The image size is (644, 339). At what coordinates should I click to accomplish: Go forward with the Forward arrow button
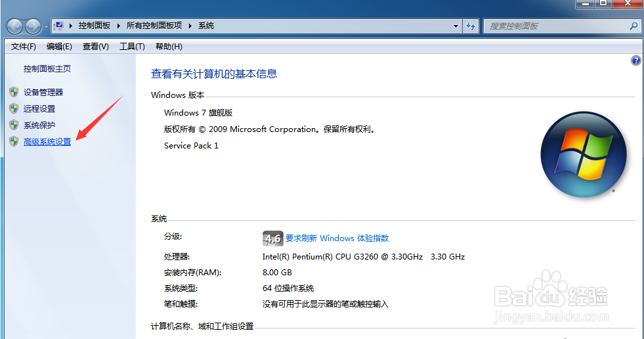pos(33,27)
